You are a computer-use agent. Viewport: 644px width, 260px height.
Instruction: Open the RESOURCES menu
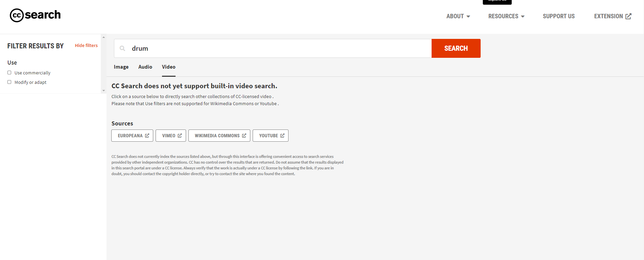506,16
